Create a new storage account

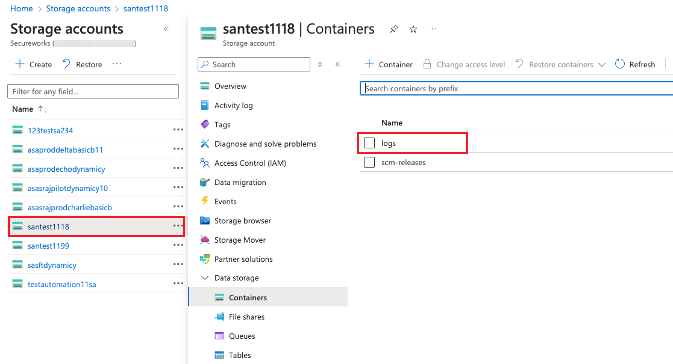pos(33,64)
